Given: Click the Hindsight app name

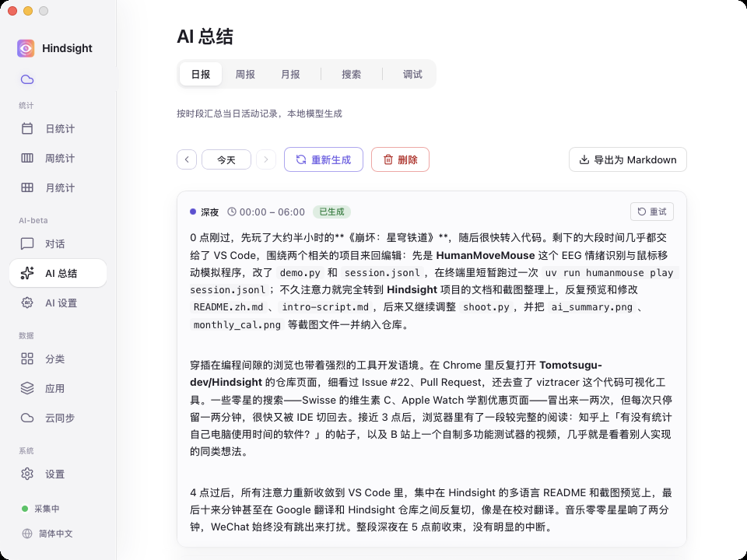Looking at the screenshot, I should click(67, 48).
